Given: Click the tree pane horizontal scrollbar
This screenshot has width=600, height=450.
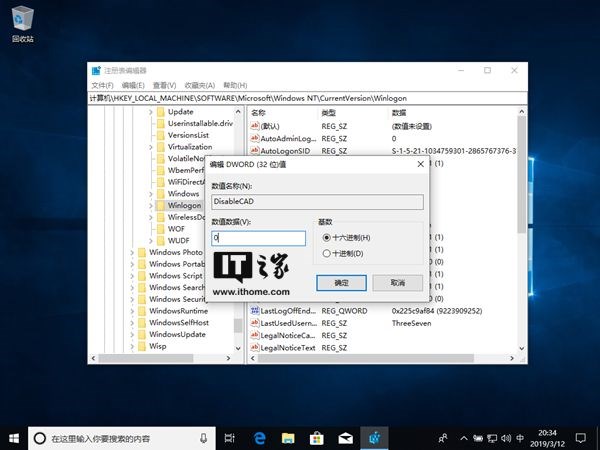Looking at the screenshot, I should point(161,358).
